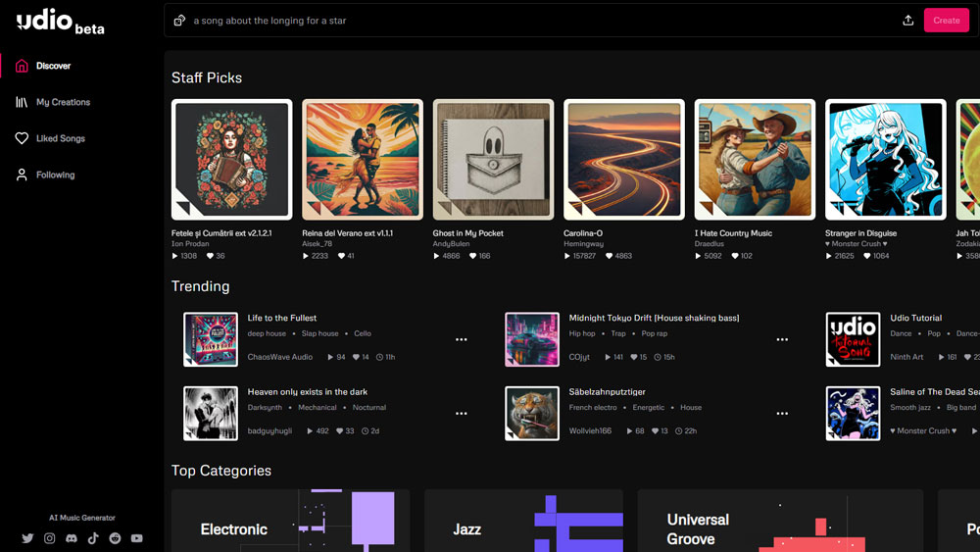Open the Discover page in sidebar
The width and height of the screenshot is (980, 552).
[x=53, y=66]
